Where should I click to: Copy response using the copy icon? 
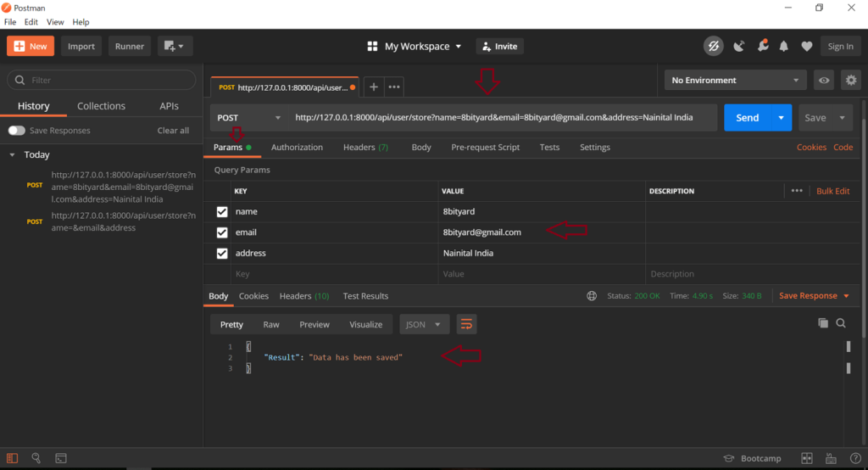pyautogui.click(x=822, y=323)
